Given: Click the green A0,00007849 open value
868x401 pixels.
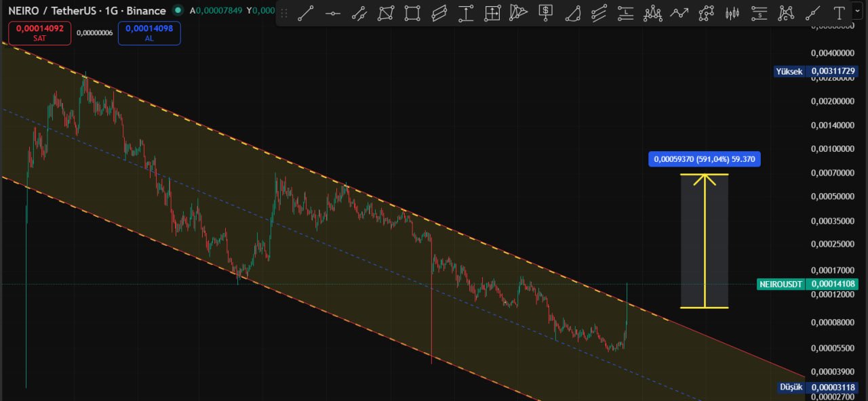Looking at the screenshot, I should pyautogui.click(x=216, y=10).
